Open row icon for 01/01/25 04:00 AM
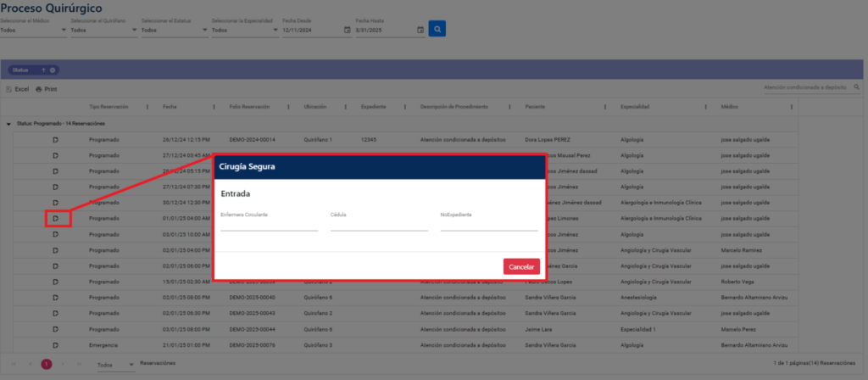The height and width of the screenshot is (380, 868). click(x=55, y=219)
